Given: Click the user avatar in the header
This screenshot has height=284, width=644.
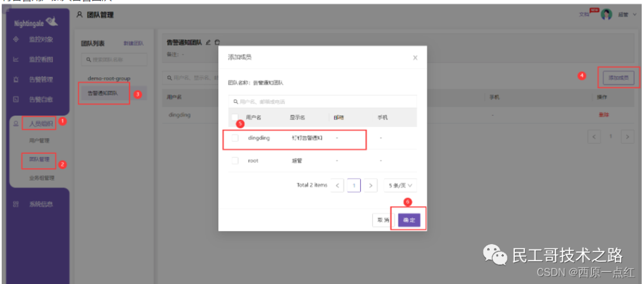Looking at the screenshot, I should tap(606, 15).
